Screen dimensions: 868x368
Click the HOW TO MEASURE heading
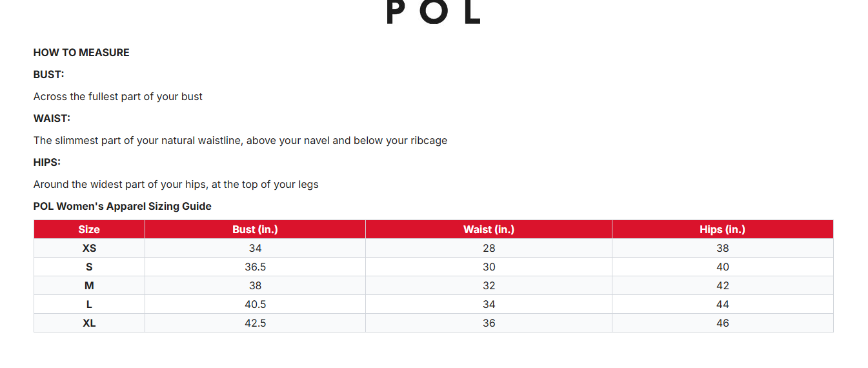81,53
